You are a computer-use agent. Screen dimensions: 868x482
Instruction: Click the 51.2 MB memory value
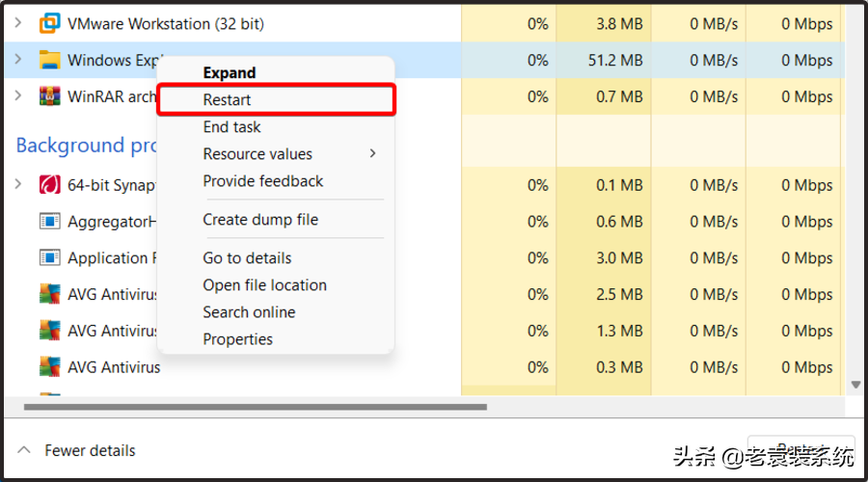click(x=615, y=60)
